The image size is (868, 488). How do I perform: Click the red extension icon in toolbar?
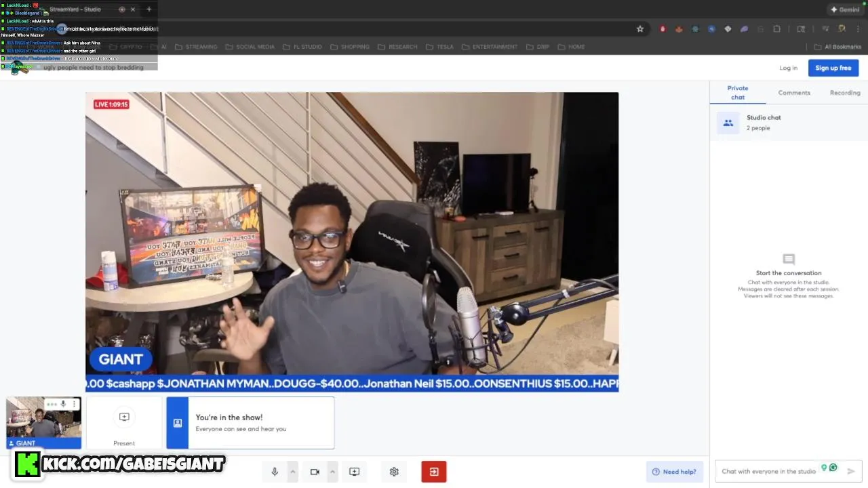click(663, 29)
